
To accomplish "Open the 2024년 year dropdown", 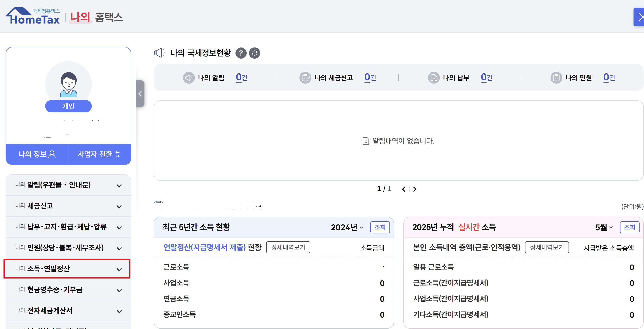I will click(347, 227).
